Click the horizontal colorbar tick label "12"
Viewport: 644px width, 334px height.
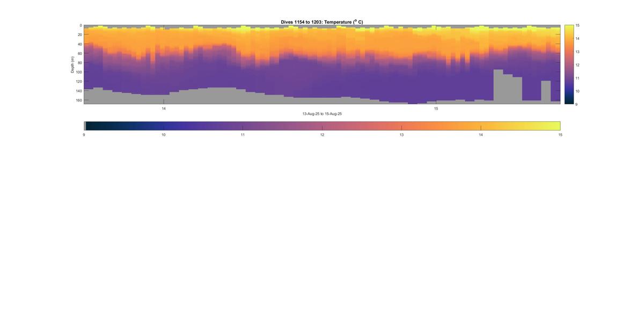point(322,135)
